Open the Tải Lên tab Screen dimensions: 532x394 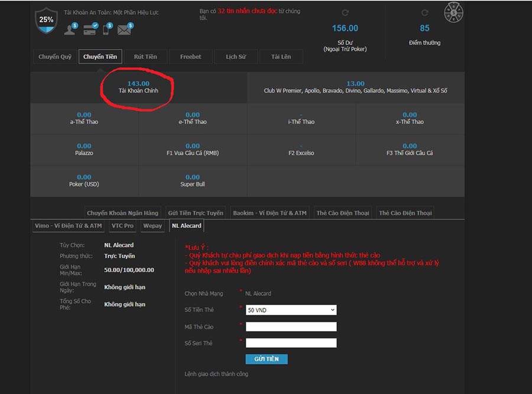click(x=281, y=57)
